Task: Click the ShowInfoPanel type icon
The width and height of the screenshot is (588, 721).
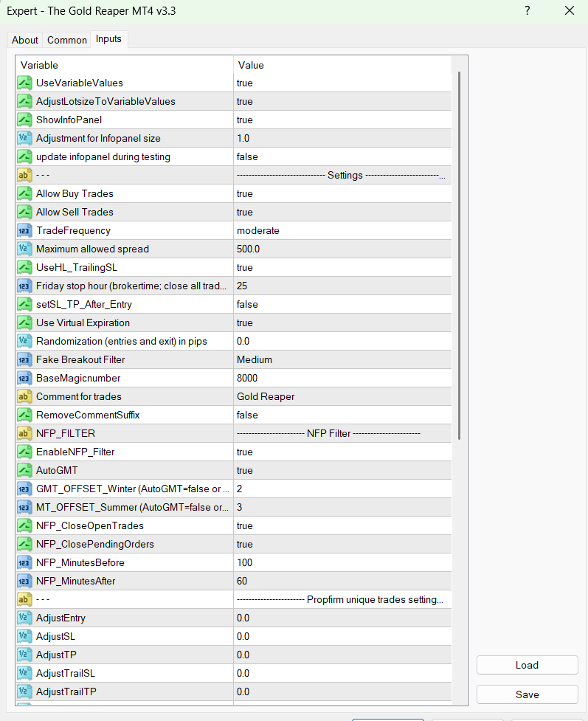Action: pos(24,120)
